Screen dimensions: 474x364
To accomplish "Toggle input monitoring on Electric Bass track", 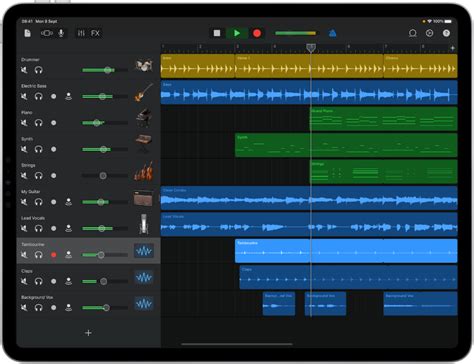I will point(68,96).
